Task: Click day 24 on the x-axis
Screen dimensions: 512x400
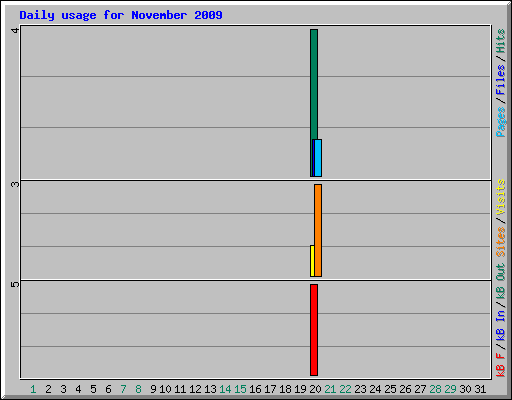Action: point(375,389)
